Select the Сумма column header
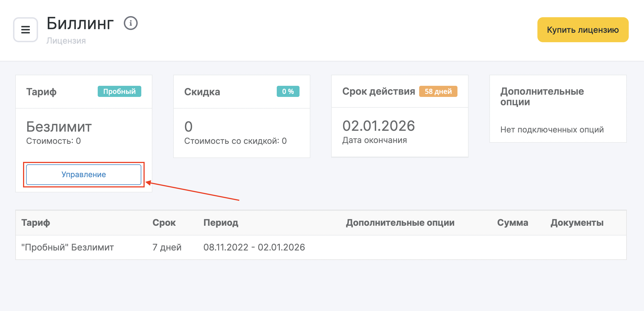The height and width of the screenshot is (311, 644). coord(512,222)
